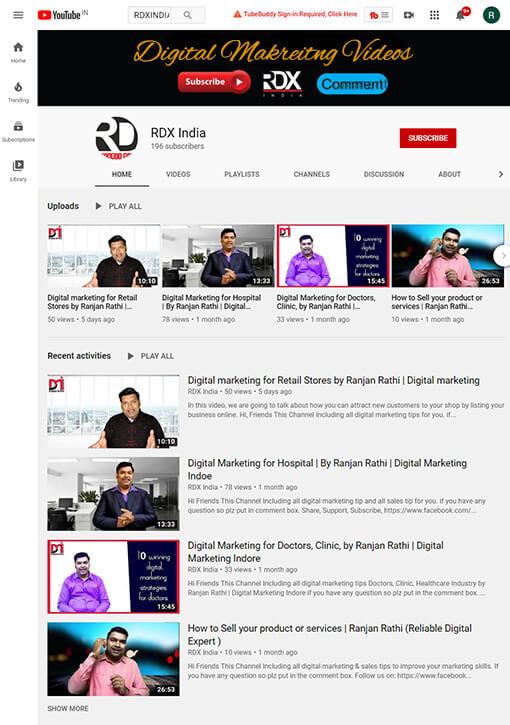Open the YouTube apps grid
Screen dimensions: 510x725
[x=434, y=15]
